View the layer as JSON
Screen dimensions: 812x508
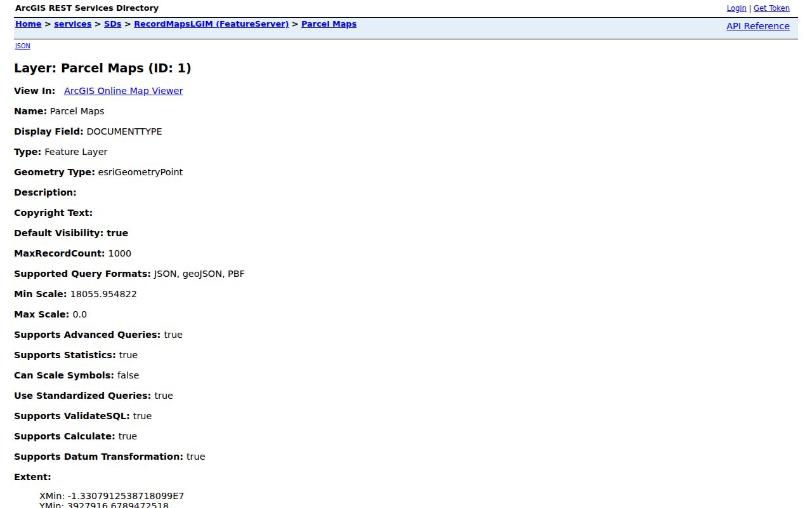coord(22,46)
